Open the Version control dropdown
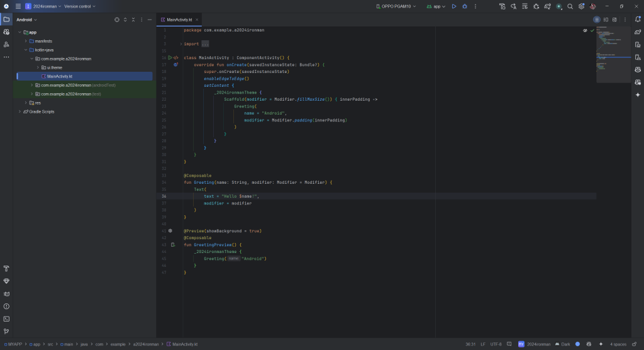This screenshot has height=350, width=644. [x=80, y=6]
